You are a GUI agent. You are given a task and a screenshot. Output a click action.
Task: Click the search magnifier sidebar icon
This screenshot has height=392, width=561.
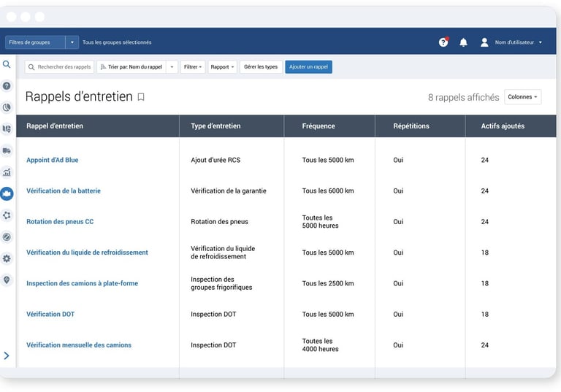7,64
